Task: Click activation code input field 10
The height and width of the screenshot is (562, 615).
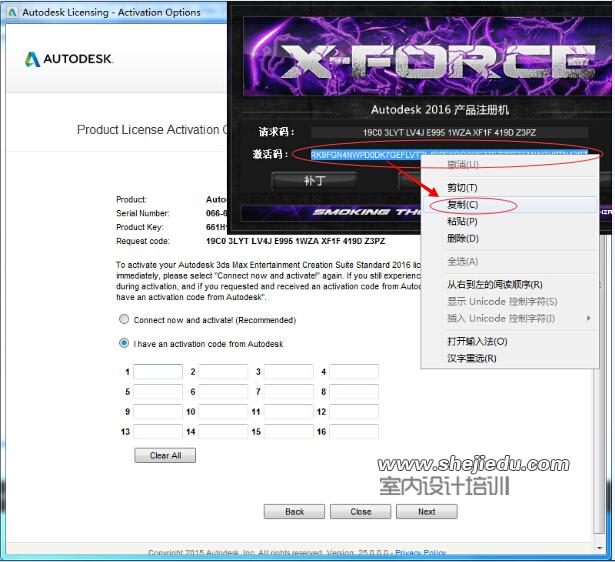Action: click(223, 411)
